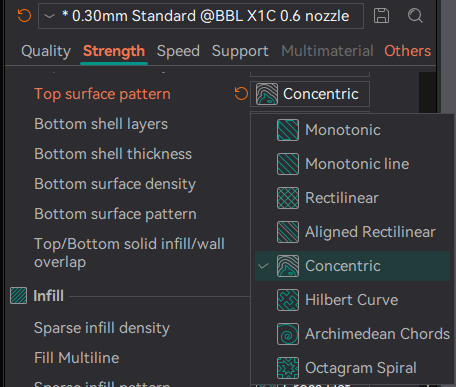The image size is (456, 387).
Task: Click the Bottom surface pattern label
Action: point(115,214)
